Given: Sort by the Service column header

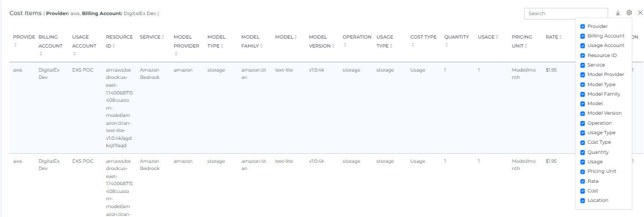Looking at the screenshot, I should point(152,37).
